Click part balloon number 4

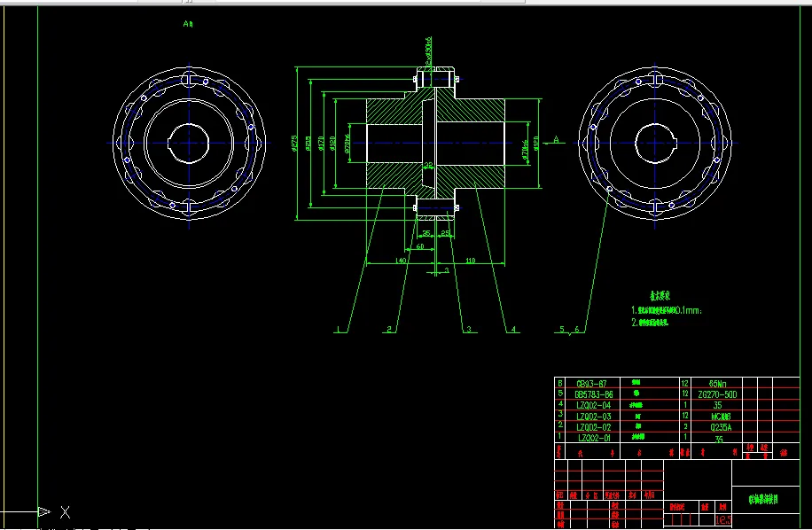click(x=513, y=329)
